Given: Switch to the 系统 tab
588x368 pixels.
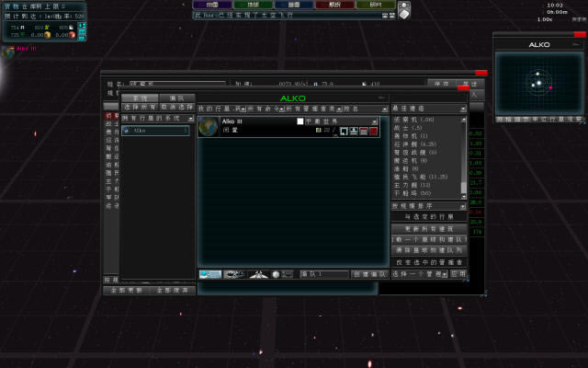Looking at the screenshot, I should pos(140,98).
